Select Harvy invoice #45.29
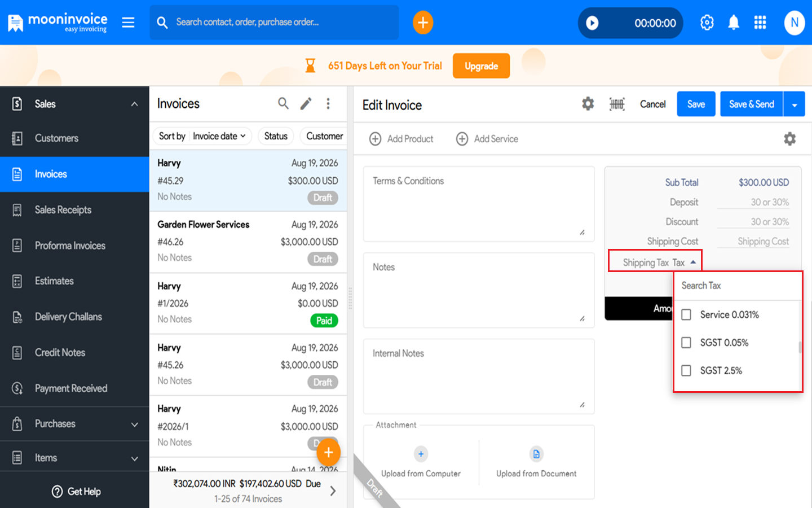This screenshot has height=508, width=812. click(x=248, y=181)
